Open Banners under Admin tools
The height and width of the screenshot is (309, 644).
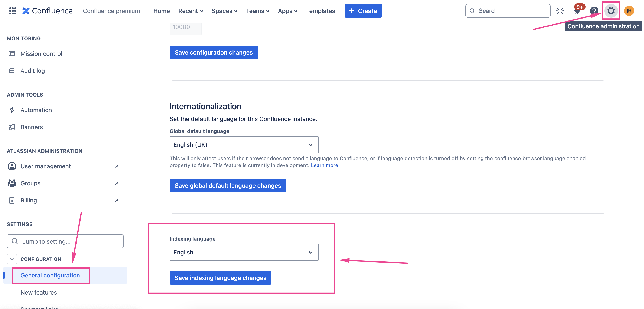(32, 127)
